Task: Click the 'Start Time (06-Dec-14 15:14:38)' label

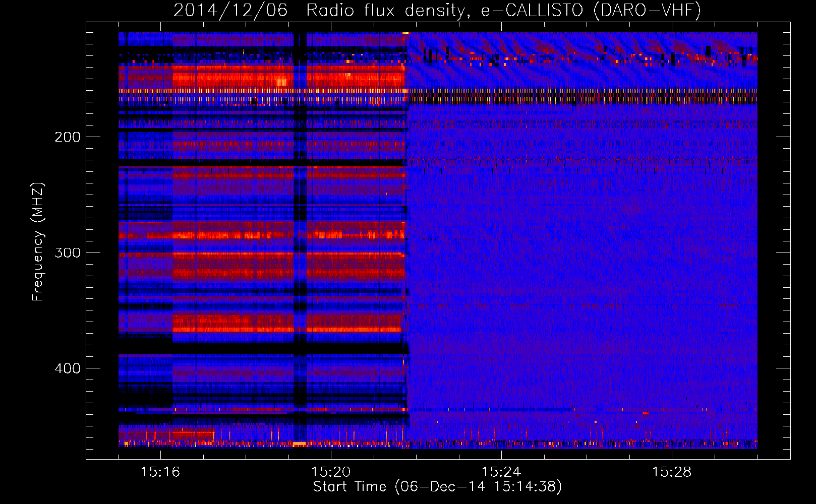Action: click(437, 487)
